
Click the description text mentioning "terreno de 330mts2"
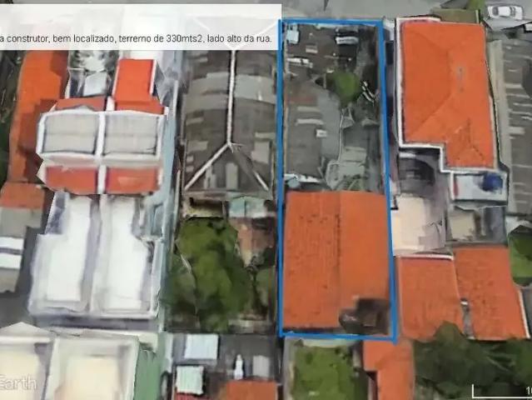(x=136, y=38)
